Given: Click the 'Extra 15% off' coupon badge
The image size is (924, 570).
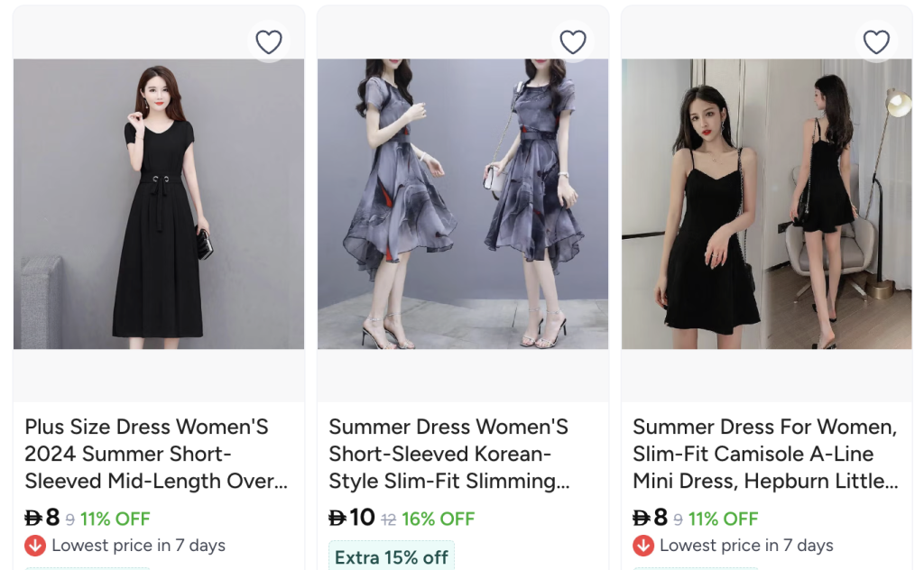Looking at the screenshot, I should coord(391,557).
